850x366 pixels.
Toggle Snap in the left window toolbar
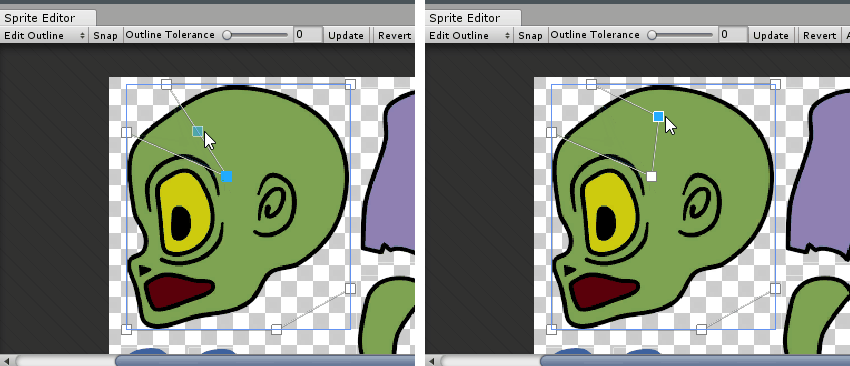pos(105,35)
